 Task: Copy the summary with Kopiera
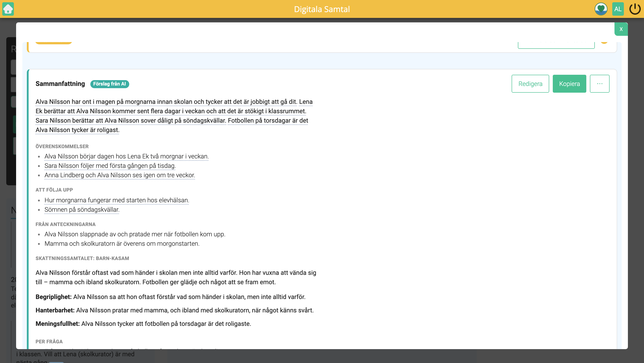569,83
